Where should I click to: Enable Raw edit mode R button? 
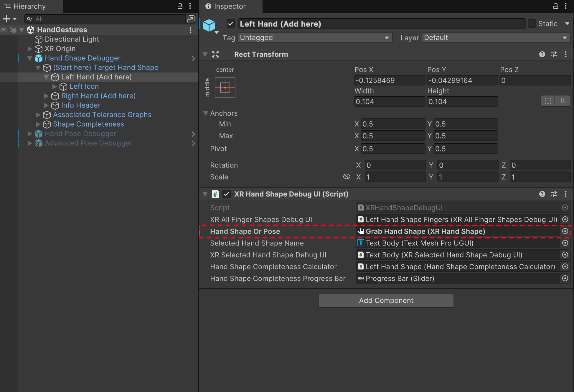pyautogui.click(x=563, y=101)
